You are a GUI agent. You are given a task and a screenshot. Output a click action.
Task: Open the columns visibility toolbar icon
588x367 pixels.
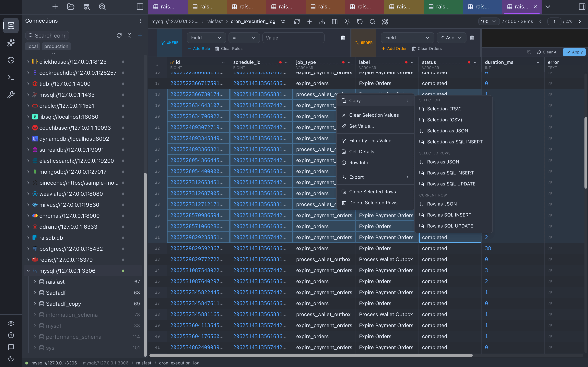335,22
